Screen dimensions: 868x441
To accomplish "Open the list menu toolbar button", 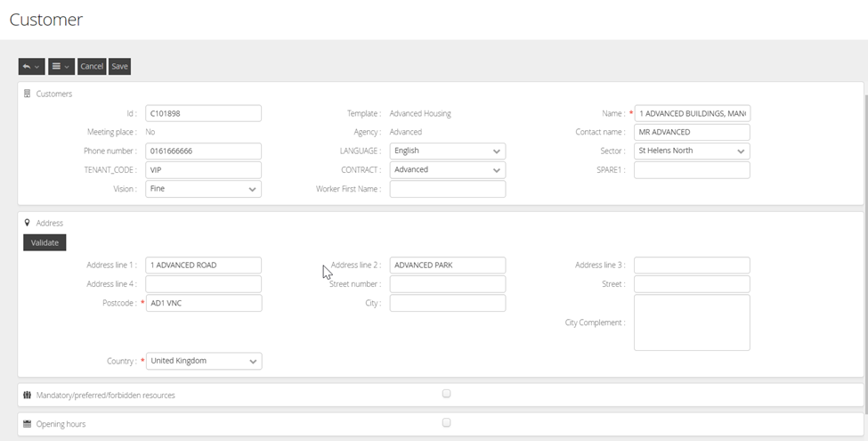I will [x=61, y=66].
